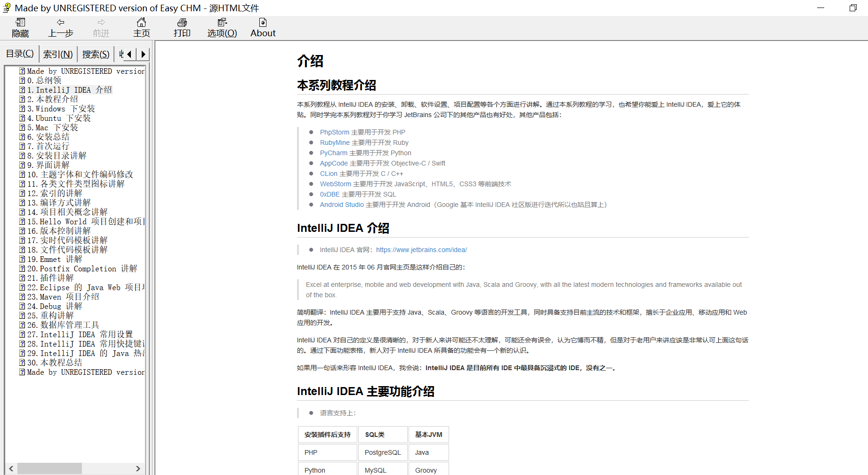This screenshot has width=868, height=475.
Task: Click the contents scrollbar right arrow
Action: (138, 468)
